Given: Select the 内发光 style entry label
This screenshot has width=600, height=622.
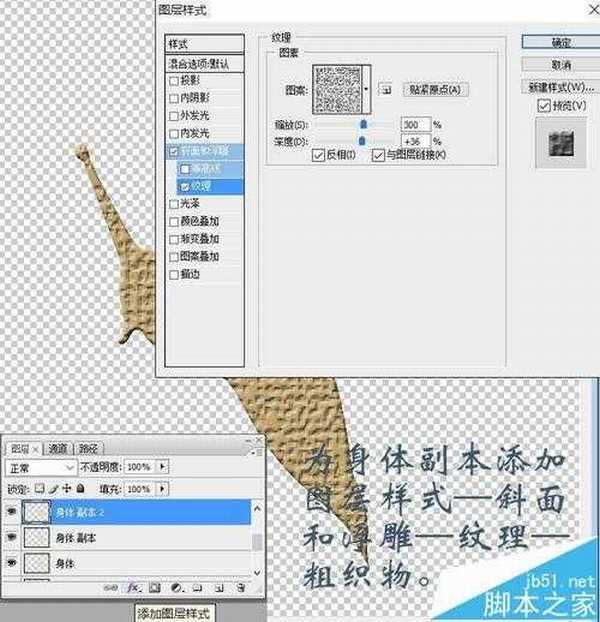Looking at the screenshot, I should pyautogui.click(x=195, y=134).
